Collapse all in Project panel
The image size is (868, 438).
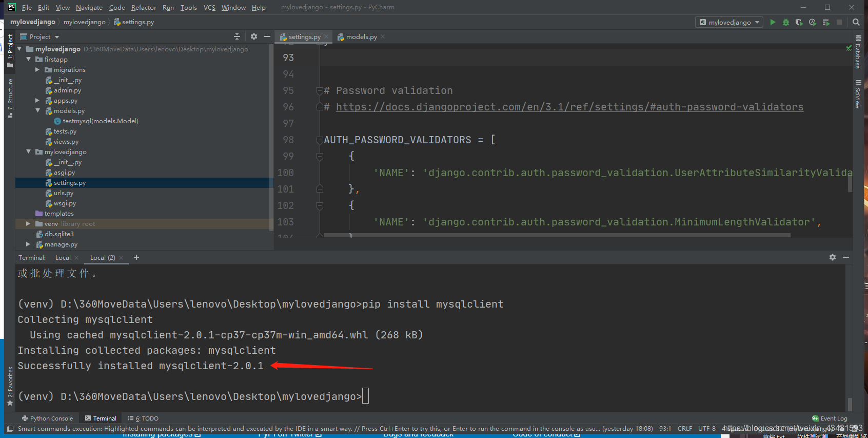(237, 36)
